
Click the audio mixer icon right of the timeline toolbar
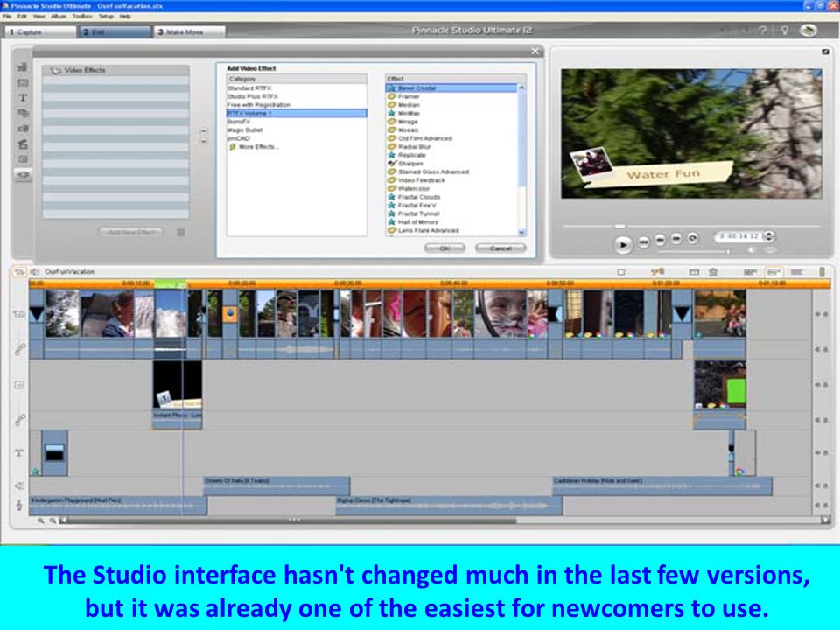point(822,272)
